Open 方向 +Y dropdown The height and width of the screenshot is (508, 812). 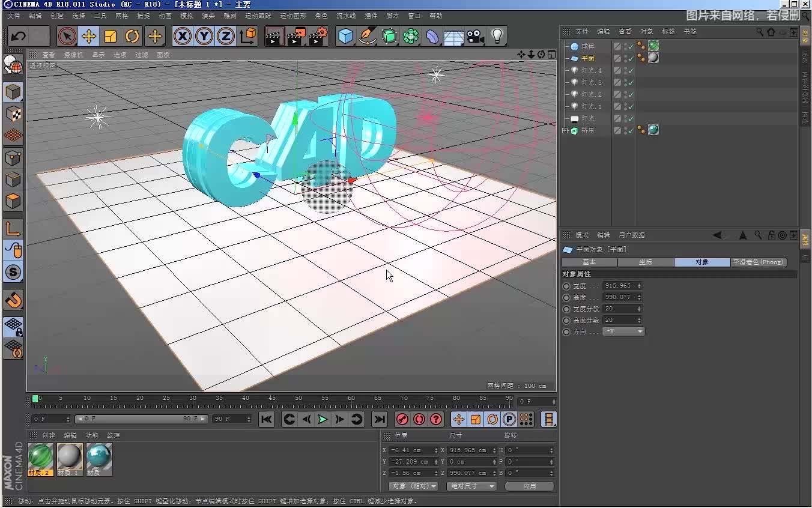[x=623, y=331]
